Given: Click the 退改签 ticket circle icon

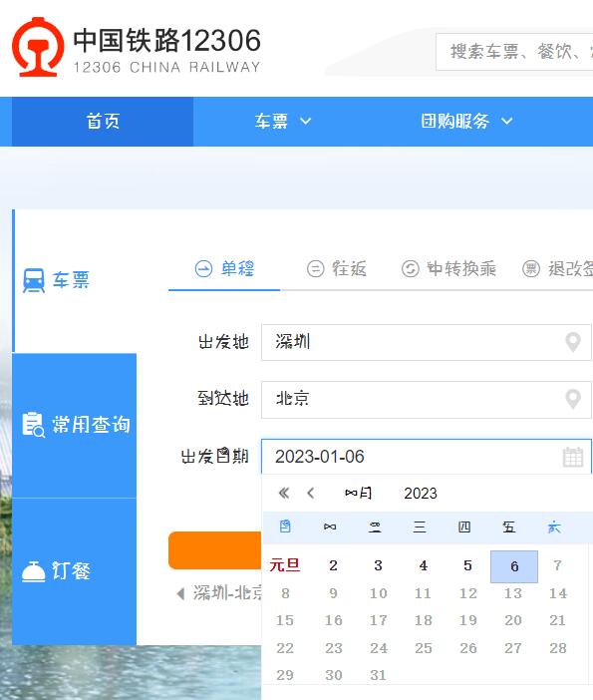Looking at the screenshot, I should click(x=531, y=269).
